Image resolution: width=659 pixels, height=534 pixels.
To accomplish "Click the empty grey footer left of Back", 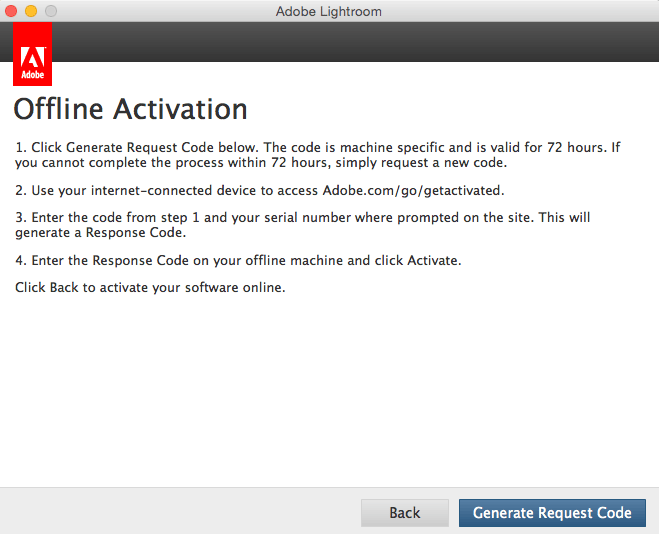I will click(x=180, y=512).
